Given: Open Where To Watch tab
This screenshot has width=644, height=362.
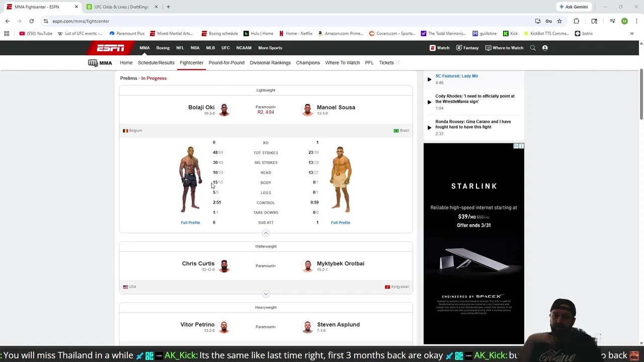Looking at the screenshot, I should pyautogui.click(x=342, y=63).
